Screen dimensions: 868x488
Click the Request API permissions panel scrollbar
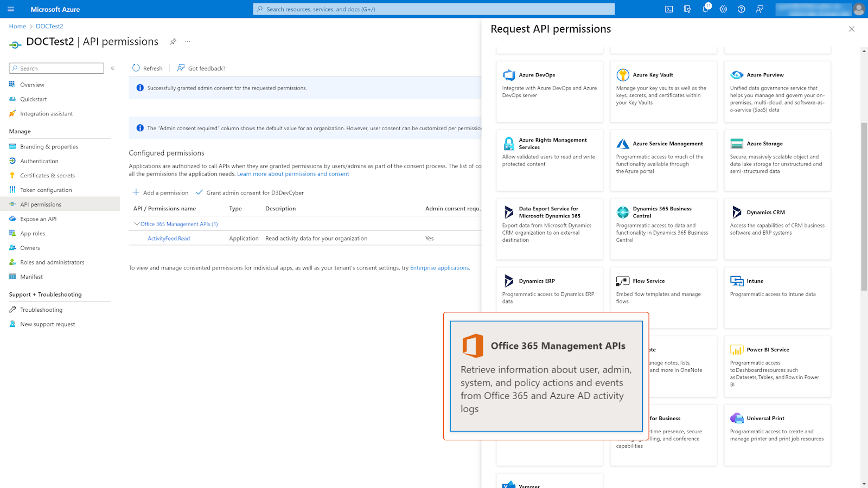click(864, 207)
